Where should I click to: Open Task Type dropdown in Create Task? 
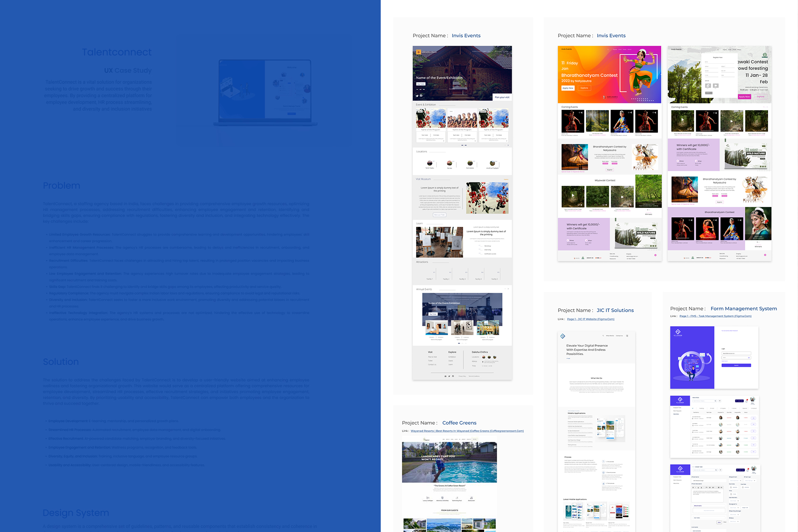[x=750, y=480]
